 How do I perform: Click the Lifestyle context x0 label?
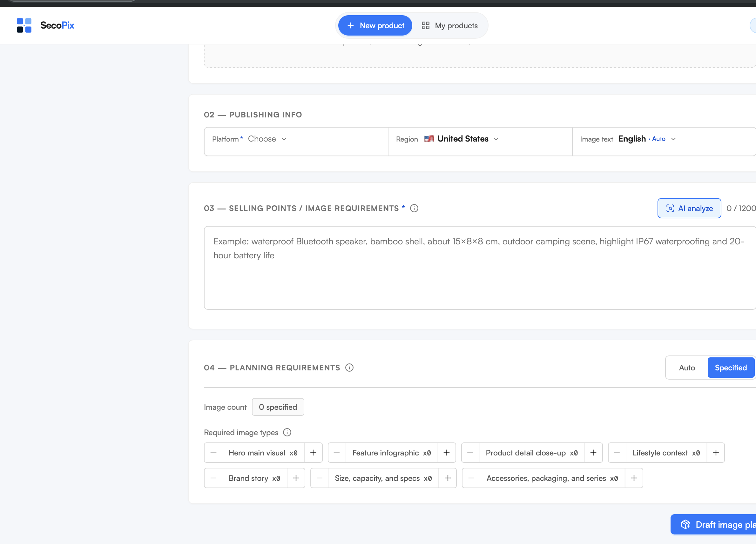(x=666, y=453)
